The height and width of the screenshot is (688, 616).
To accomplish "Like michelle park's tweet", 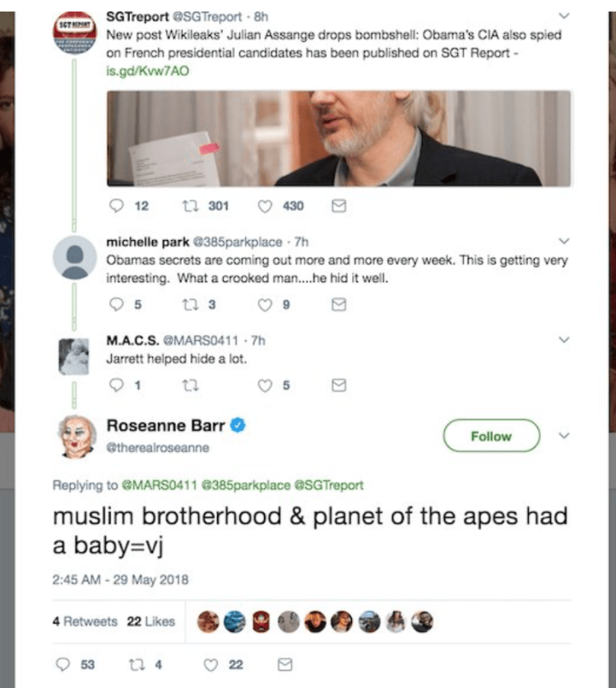I will point(265,304).
